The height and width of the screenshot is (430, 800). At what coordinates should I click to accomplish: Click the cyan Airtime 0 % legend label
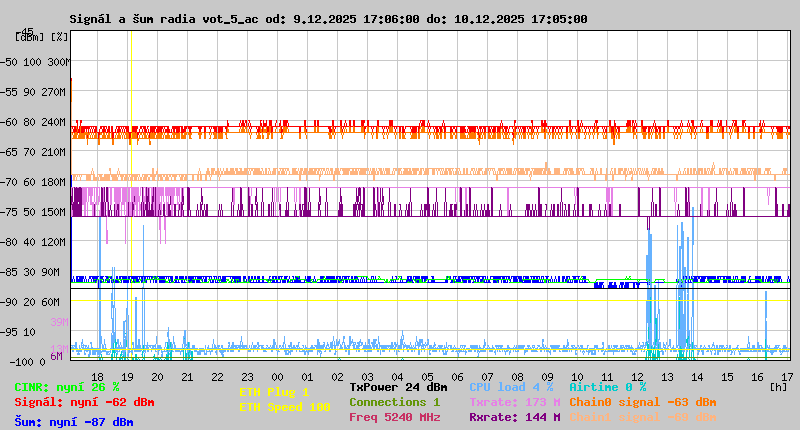(x=607, y=387)
